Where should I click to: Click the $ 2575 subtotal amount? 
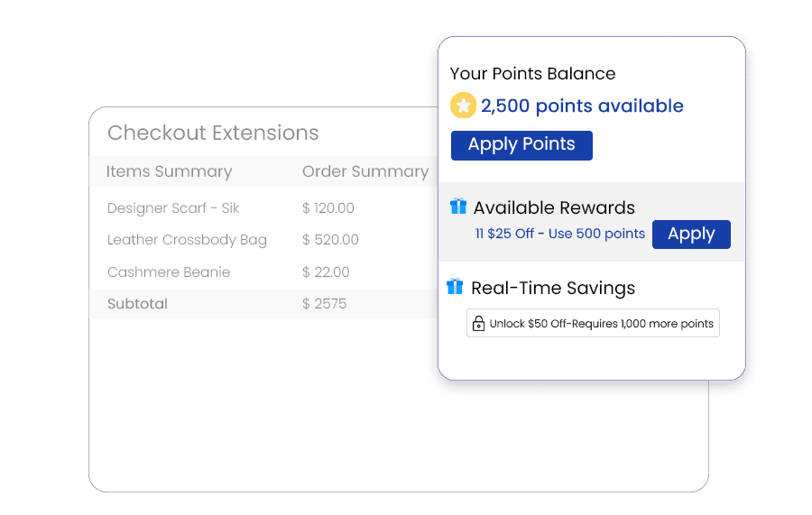(325, 304)
